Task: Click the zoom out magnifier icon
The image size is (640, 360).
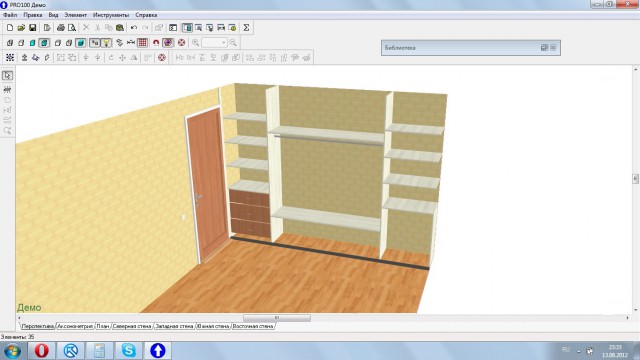Action: tap(233, 42)
